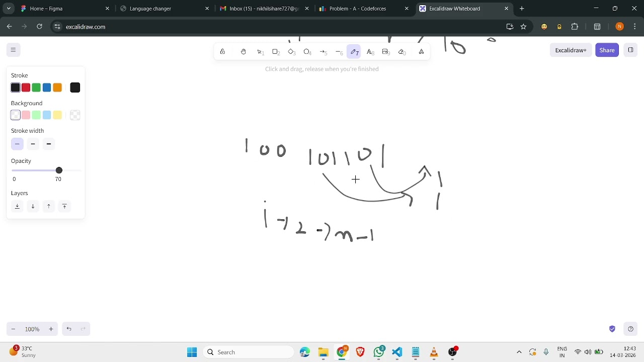Choose the Insert image tool
644x362 pixels.
386,52
